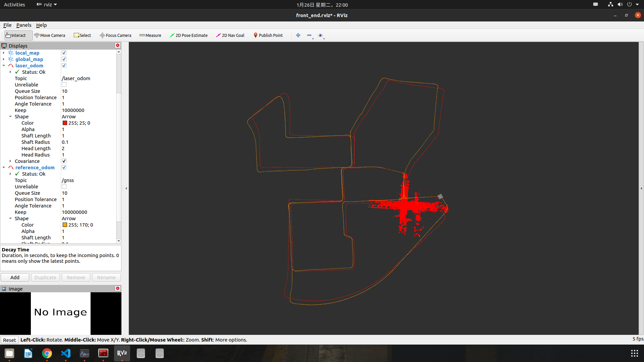Expand the Covariance properties
The image size is (644, 362).
coord(10,161)
